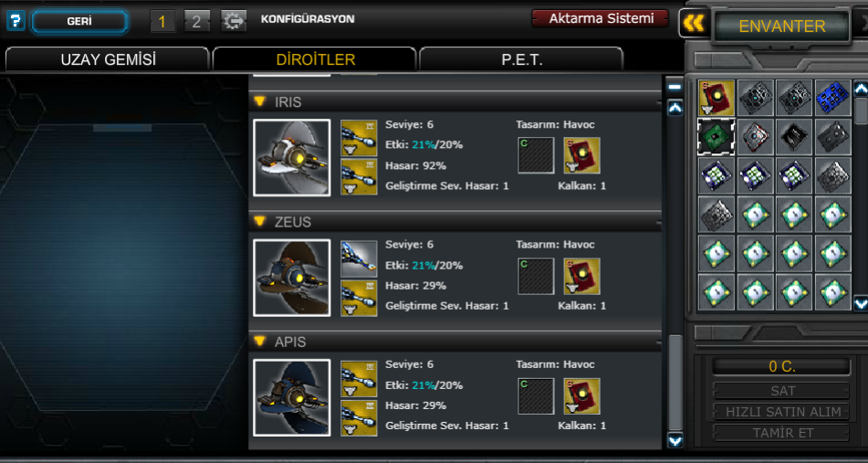Collapse the IRIS drone section

pos(259,101)
